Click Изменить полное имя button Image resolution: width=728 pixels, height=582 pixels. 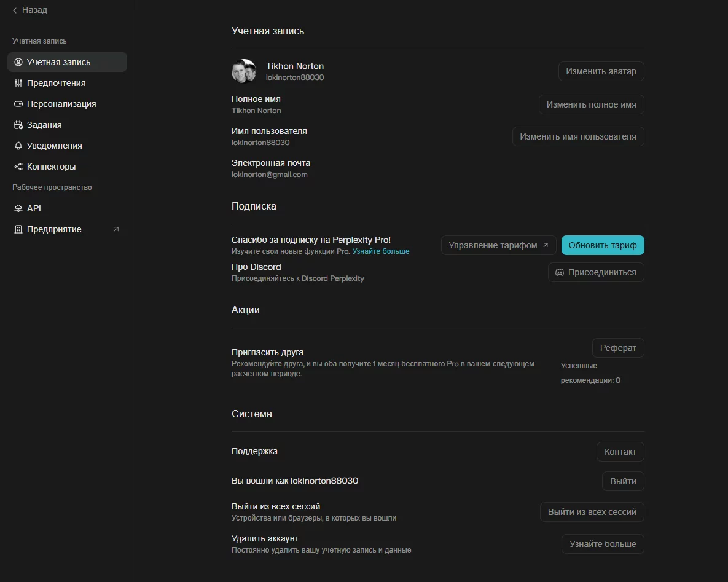591,104
